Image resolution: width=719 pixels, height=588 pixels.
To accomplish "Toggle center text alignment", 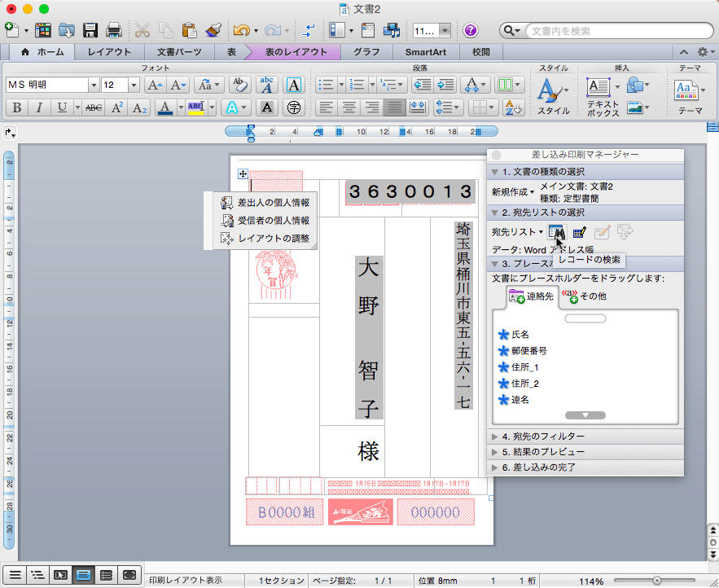I will (x=349, y=108).
